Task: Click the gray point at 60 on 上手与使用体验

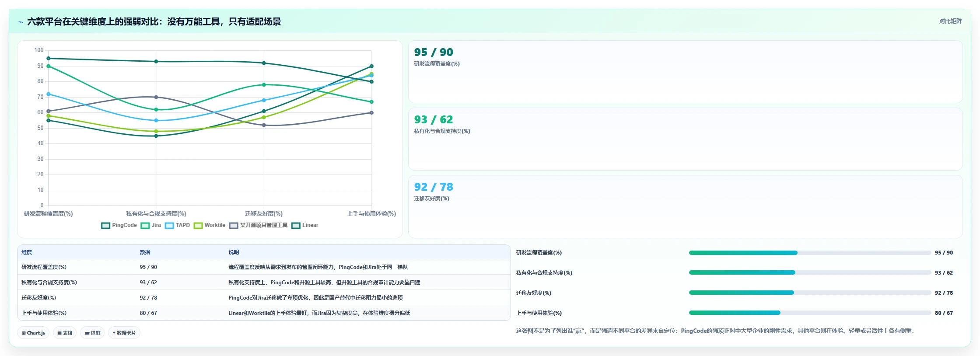Action: (371, 113)
